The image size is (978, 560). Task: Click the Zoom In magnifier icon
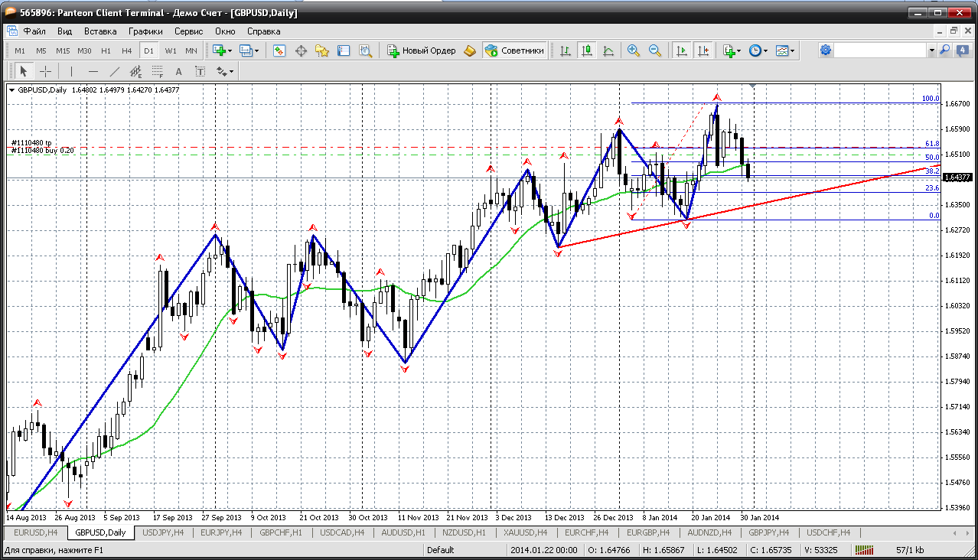pos(634,50)
